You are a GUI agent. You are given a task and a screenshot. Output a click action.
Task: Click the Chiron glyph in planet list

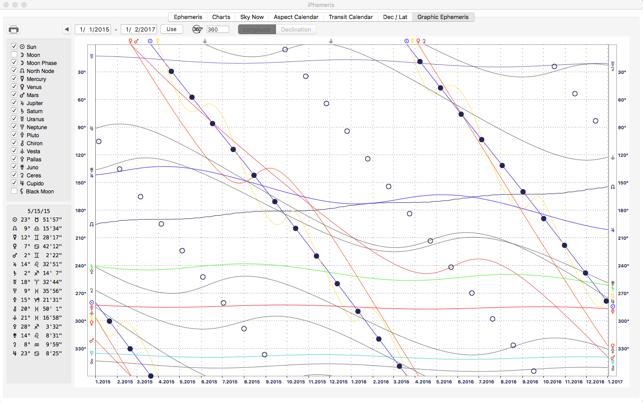[22, 143]
